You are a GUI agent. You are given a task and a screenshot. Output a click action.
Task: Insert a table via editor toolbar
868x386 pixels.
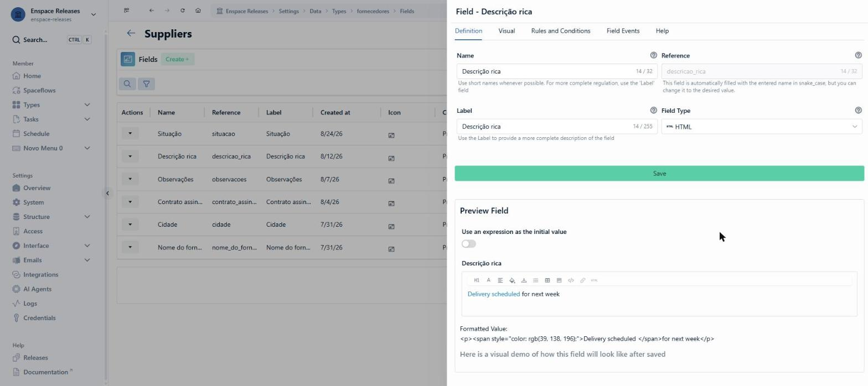tap(547, 280)
